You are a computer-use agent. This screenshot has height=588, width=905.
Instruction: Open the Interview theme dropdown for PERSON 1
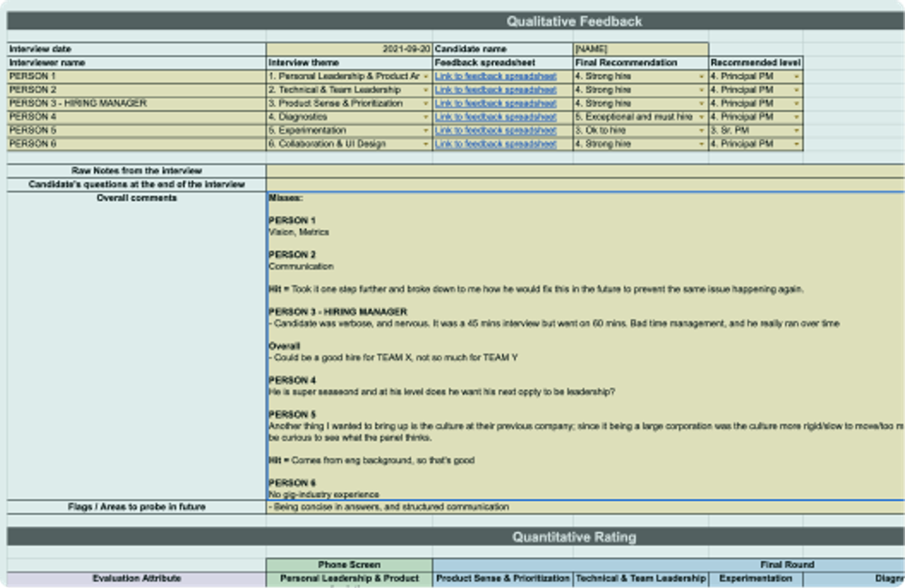point(425,76)
